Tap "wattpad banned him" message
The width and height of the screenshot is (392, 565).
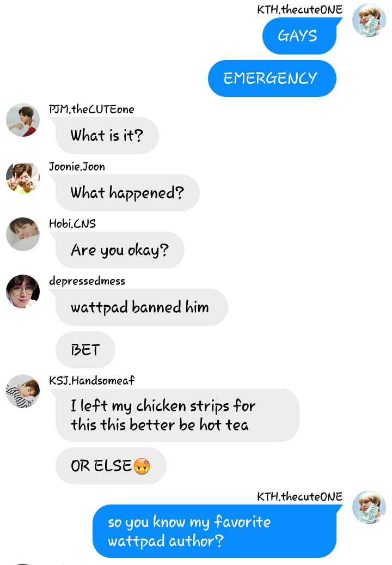[x=142, y=307]
